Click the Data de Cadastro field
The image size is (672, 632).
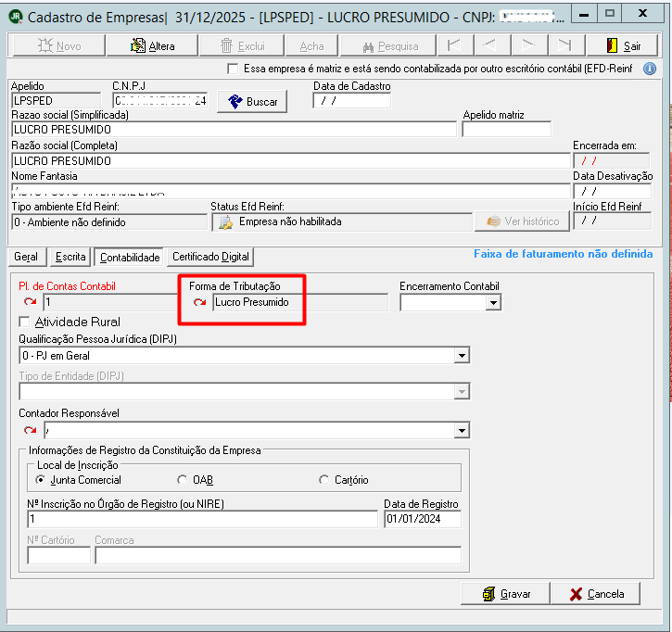coord(352,101)
